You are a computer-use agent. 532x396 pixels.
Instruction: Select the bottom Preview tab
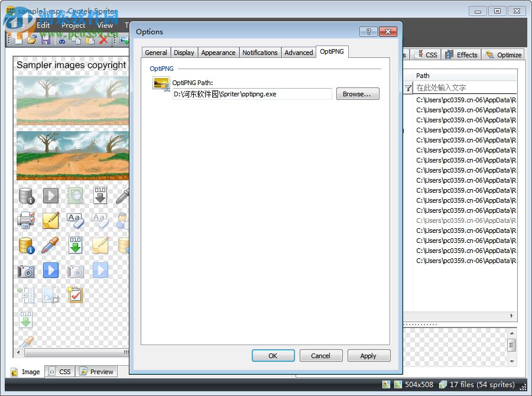[96, 372]
